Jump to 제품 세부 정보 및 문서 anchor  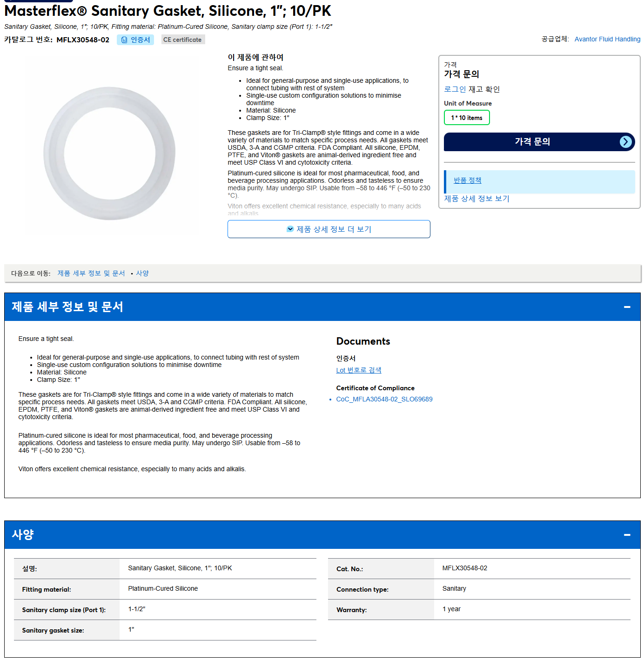pyautogui.click(x=91, y=273)
